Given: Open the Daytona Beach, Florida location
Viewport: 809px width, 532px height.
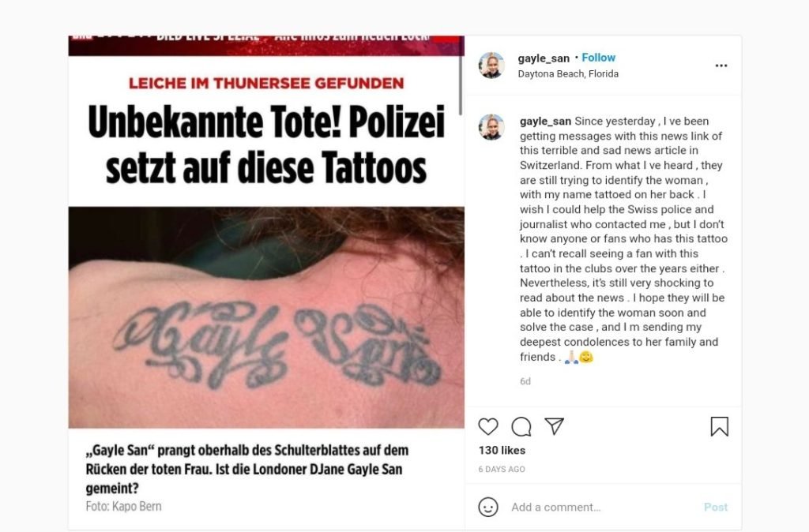Looking at the screenshot, I should click(x=568, y=73).
